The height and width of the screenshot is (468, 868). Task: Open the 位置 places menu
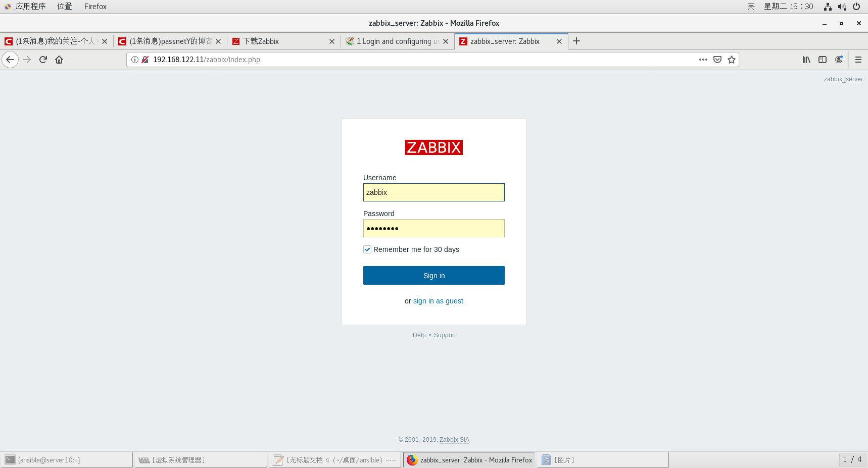[64, 7]
